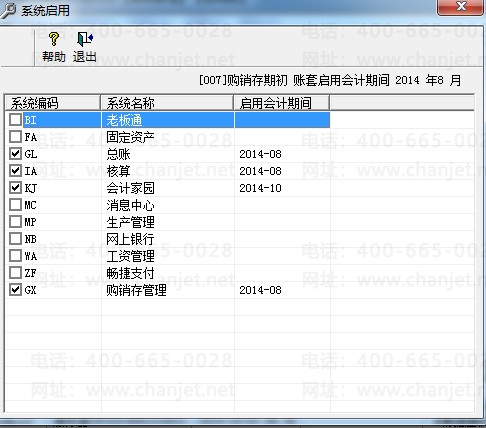Select the 总账 system name
The width and height of the screenshot is (486, 428).
[x=118, y=154]
